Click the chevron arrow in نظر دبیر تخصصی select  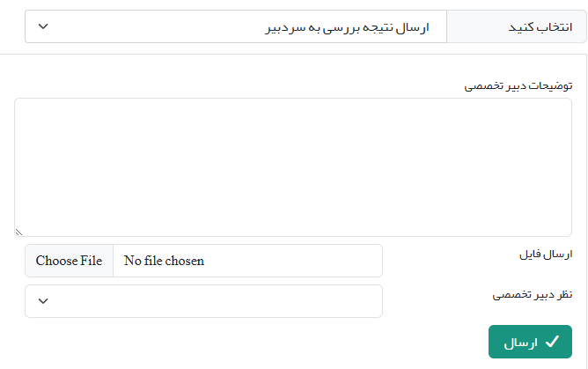43,301
